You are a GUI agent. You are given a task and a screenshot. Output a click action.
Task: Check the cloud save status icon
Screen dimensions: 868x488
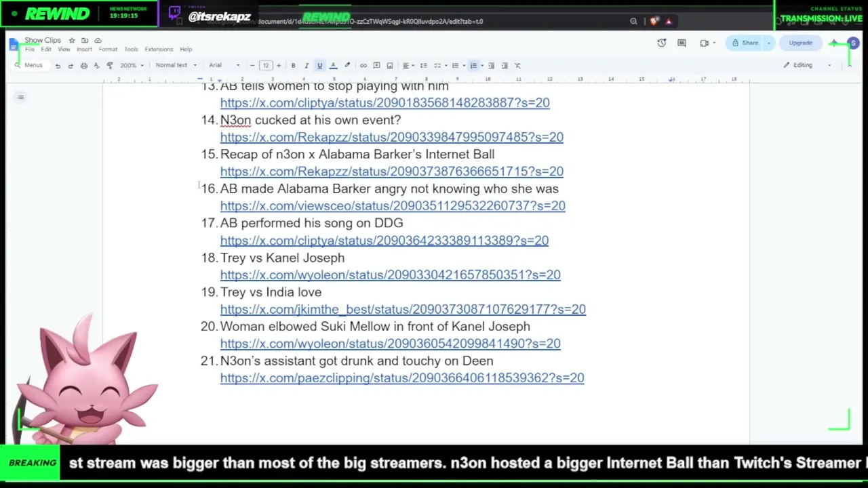tap(98, 41)
